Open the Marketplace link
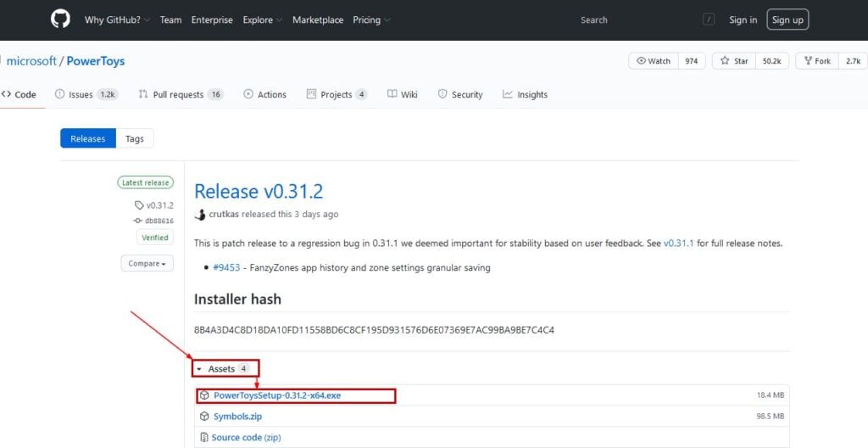Image resolution: width=868 pixels, height=448 pixels. [318, 20]
